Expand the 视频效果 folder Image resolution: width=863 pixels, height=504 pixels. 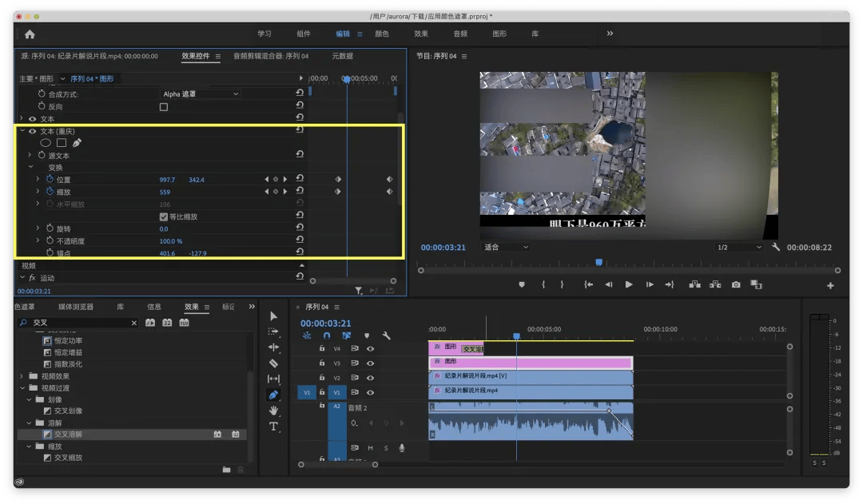pos(22,376)
